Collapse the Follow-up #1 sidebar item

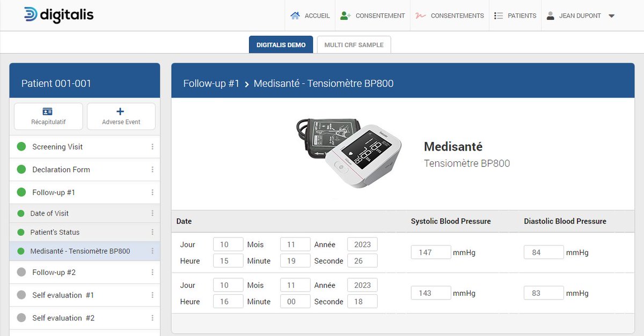pyautogui.click(x=85, y=192)
